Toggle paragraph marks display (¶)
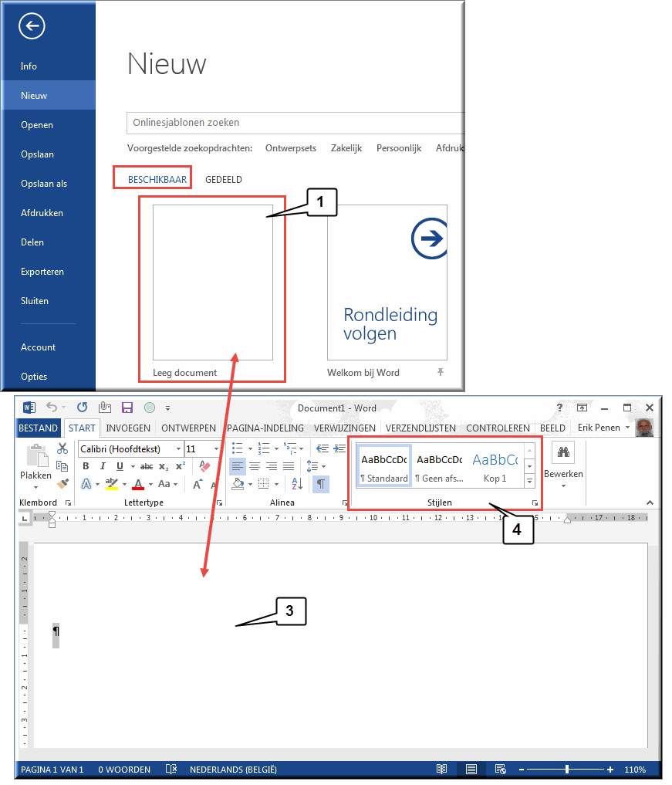The height and width of the screenshot is (785, 672). 321,484
